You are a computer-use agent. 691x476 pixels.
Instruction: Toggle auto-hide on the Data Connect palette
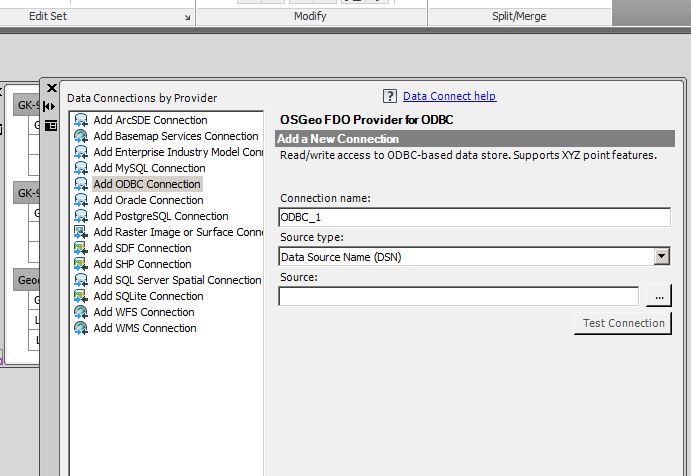click(50, 106)
